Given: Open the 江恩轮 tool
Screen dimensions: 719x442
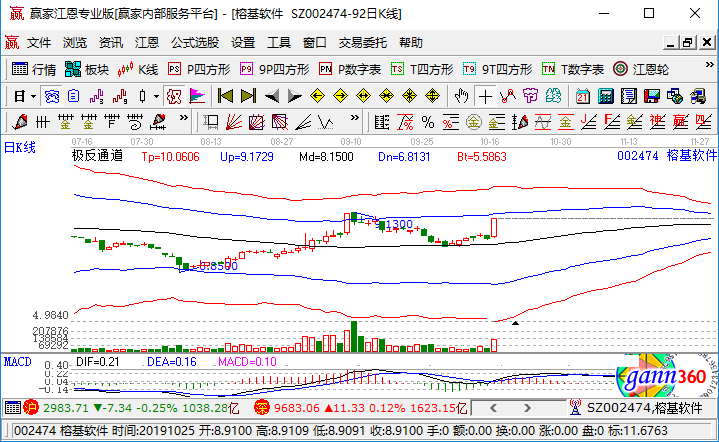Looking at the screenshot, I should tap(641, 69).
